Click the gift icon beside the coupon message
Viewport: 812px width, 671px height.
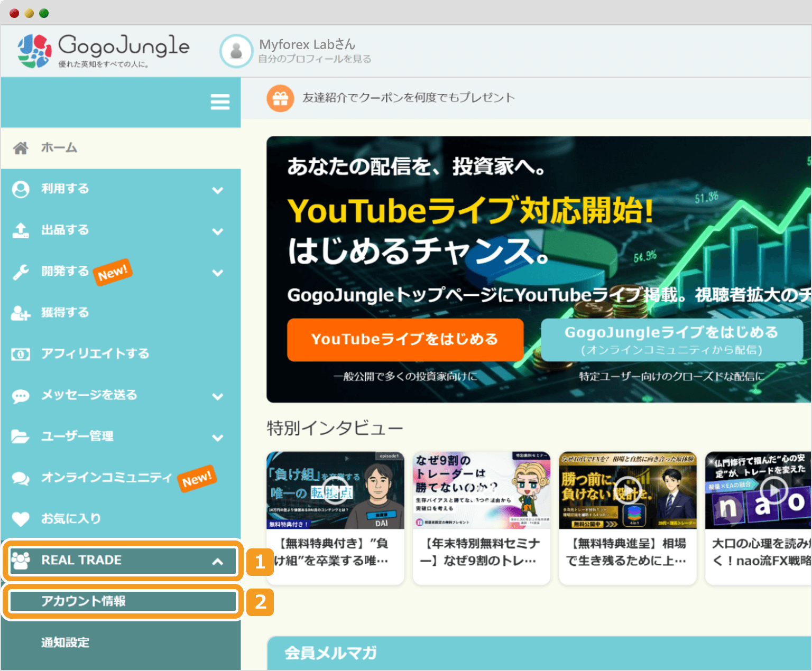coord(281,98)
